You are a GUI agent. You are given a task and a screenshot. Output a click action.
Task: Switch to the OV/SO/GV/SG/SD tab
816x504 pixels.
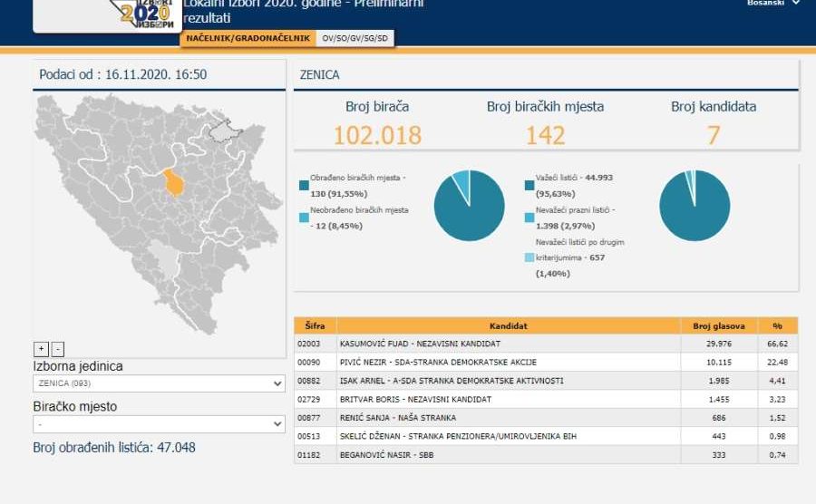pyautogui.click(x=355, y=38)
